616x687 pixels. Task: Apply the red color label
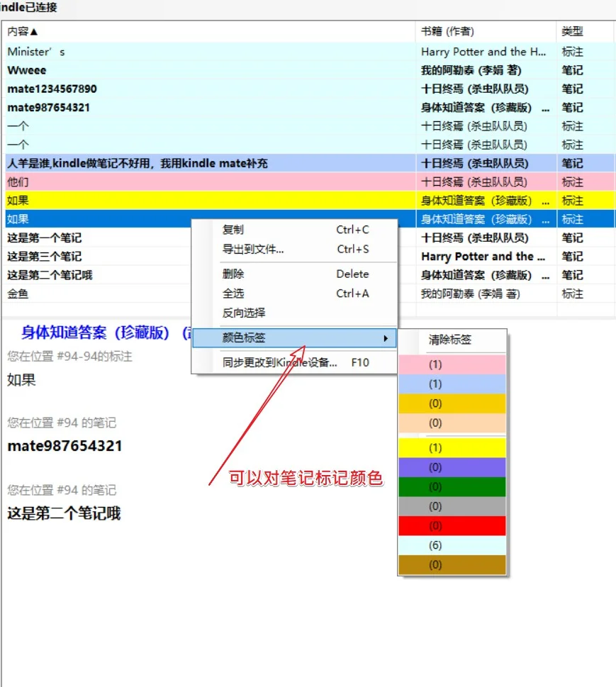pos(452,526)
